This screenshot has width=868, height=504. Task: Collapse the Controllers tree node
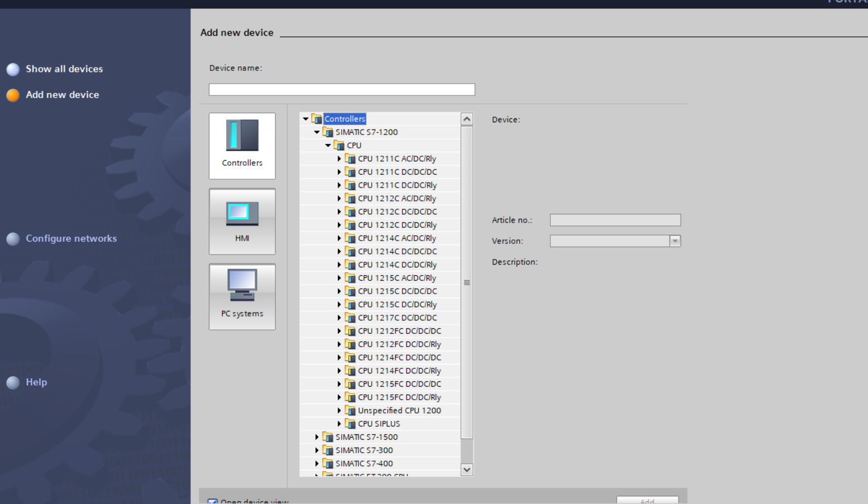pyautogui.click(x=305, y=119)
